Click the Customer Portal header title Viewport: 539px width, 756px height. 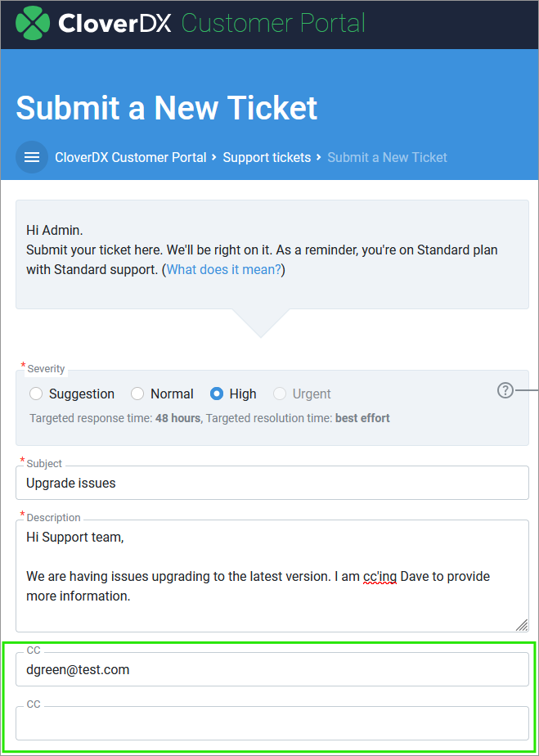coord(273,23)
